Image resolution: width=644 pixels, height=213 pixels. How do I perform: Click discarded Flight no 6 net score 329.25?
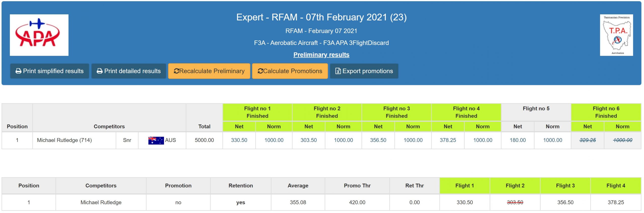pyautogui.click(x=587, y=140)
